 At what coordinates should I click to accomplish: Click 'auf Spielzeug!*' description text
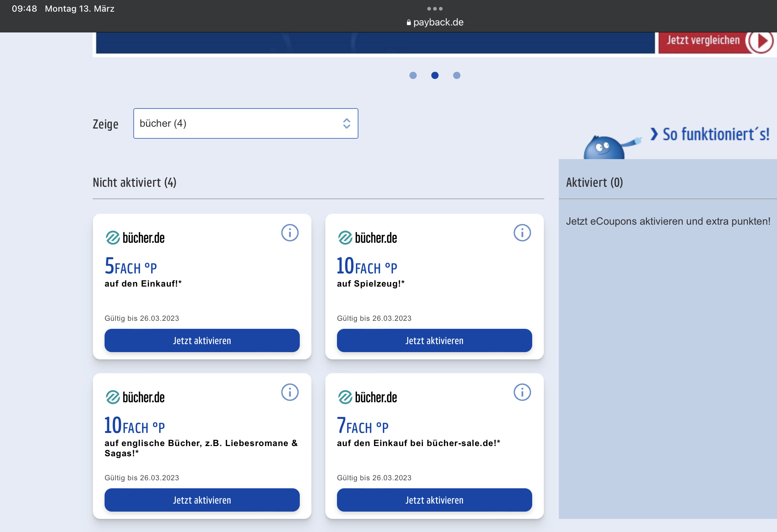coord(371,284)
